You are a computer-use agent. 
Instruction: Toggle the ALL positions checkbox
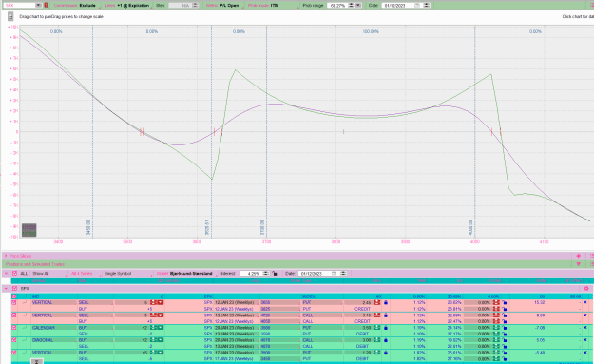[x=15, y=273]
